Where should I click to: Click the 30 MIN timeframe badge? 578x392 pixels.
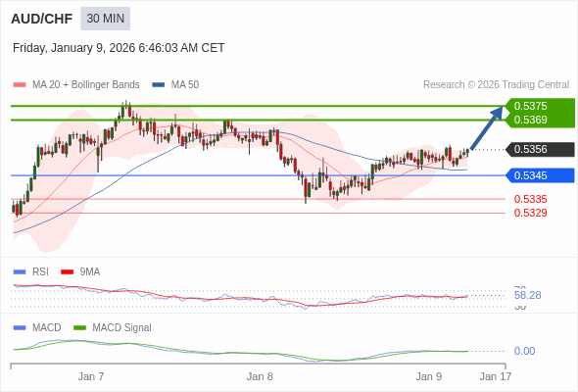[106, 19]
